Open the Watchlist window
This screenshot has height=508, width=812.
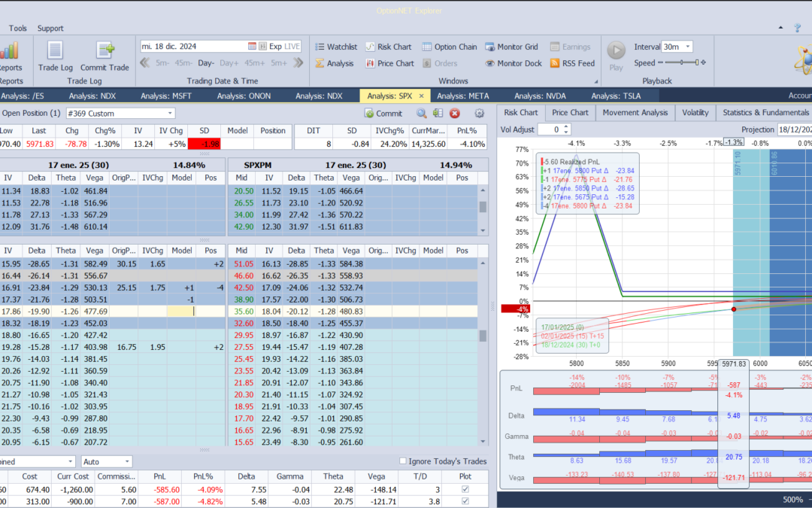click(336, 47)
